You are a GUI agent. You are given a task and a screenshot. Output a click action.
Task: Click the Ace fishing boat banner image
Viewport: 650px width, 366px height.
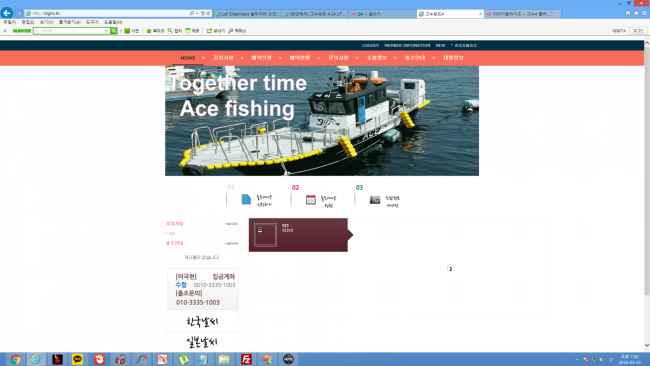click(322, 121)
